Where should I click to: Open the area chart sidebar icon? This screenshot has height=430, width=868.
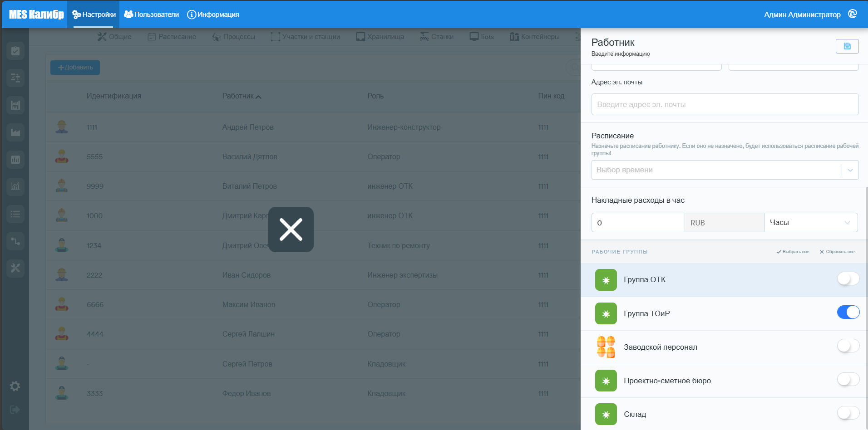pos(15,132)
